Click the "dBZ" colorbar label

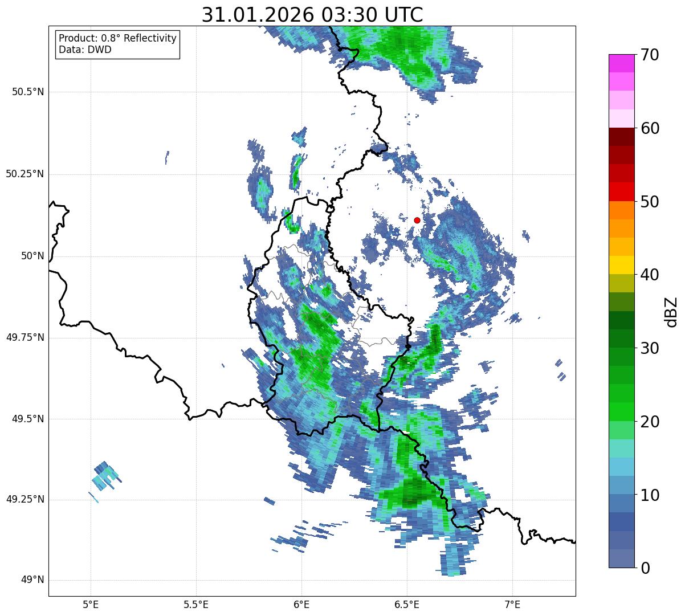671,311
